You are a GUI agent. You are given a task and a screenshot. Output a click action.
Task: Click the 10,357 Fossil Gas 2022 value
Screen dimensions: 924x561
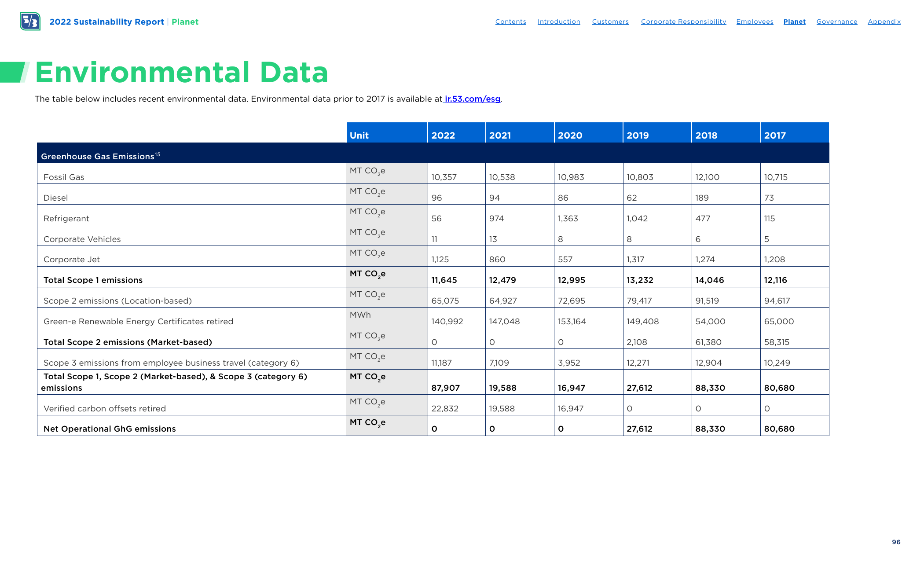(x=444, y=177)
